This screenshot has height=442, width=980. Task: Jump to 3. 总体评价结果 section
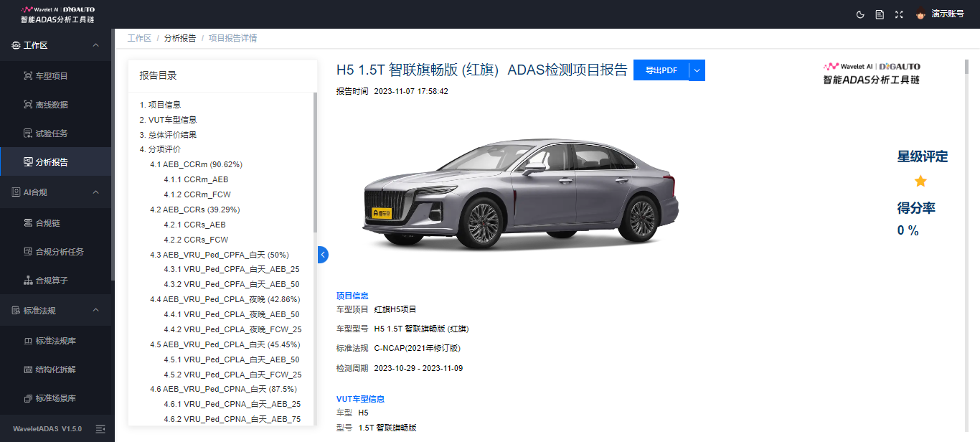coord(168,135)
